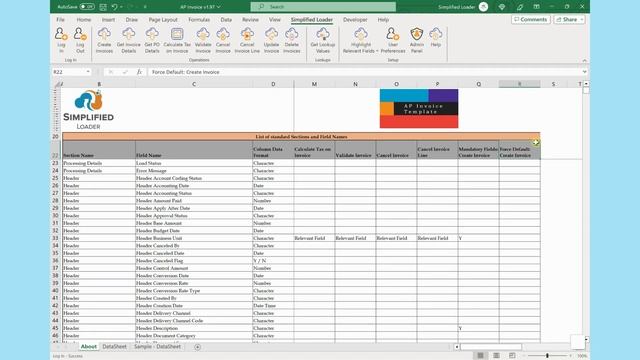Click the Log In ribbon icon
The width and height of the screenshot is (640, 360).
click(61, 40)
